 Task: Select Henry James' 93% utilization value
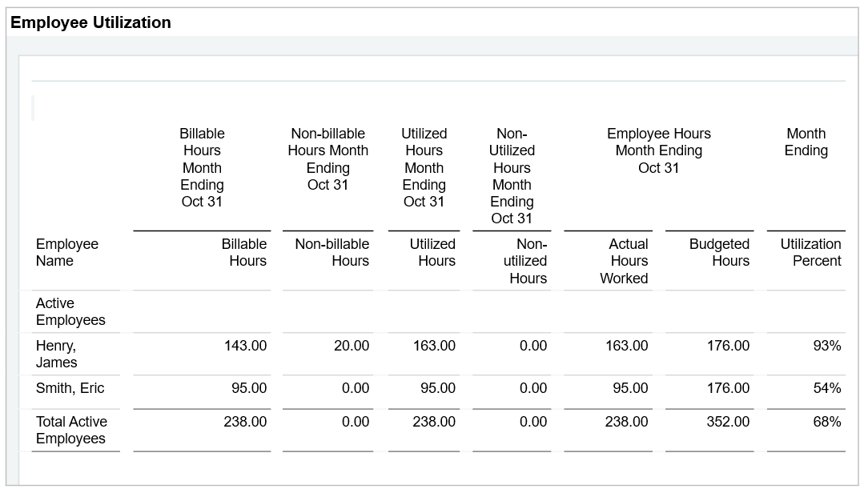826,346
